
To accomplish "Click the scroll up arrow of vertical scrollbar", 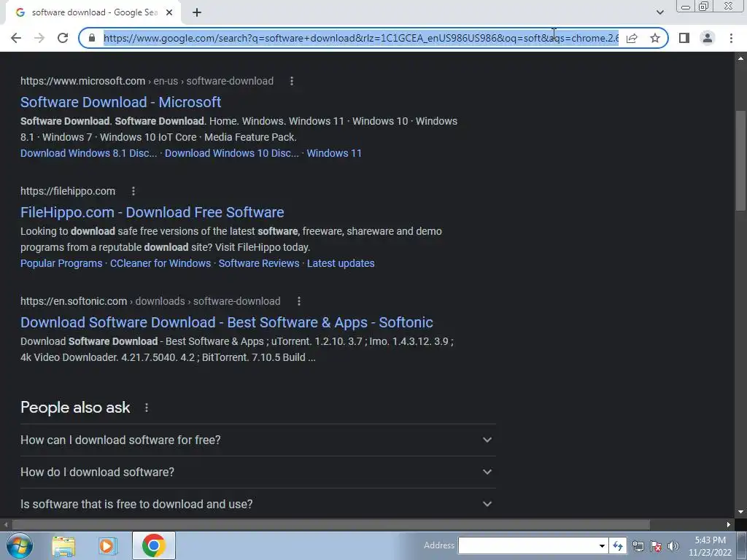I will click(740, 58).
